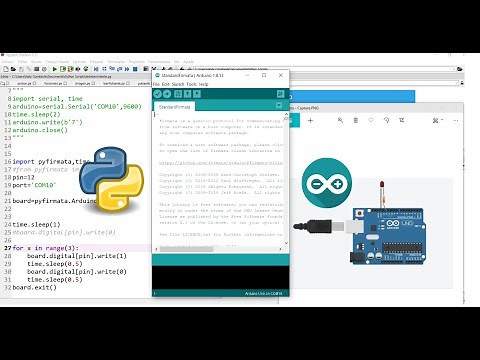Image resolution: width=480 pixels, height=360 pixels.
Task: Click code line 'board.exit()'
Action: [35, 287]
